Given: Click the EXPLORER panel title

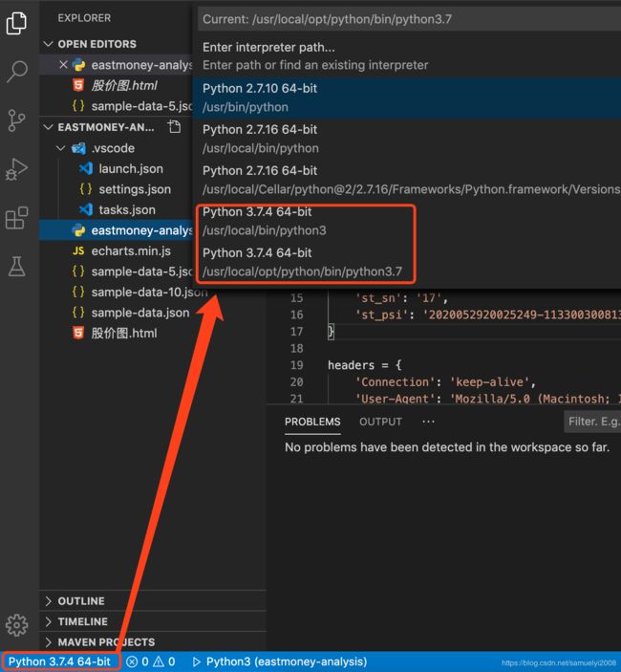Looking at the screenshot, I should click(x=84, y=18).
